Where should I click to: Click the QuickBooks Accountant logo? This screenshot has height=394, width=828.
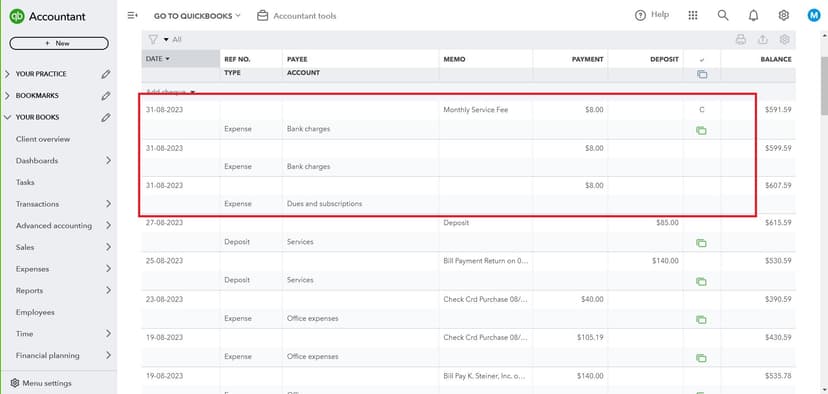pyautogui.click(x=48, y=16)
